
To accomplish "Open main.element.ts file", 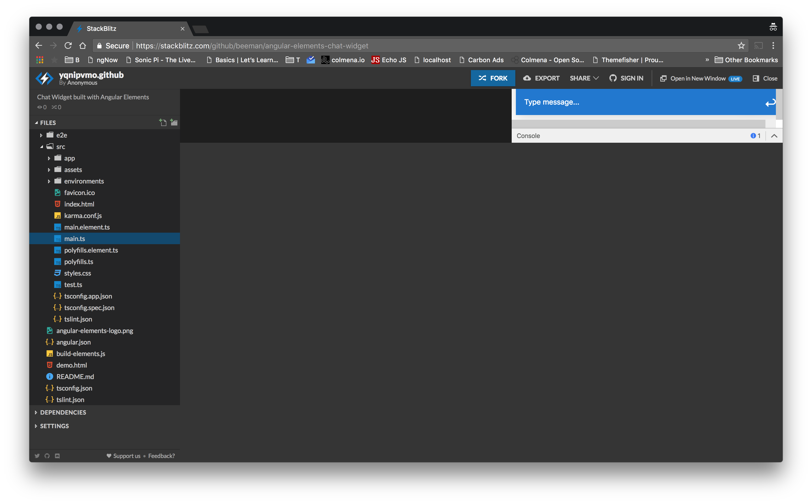I will tap(87, 227).
